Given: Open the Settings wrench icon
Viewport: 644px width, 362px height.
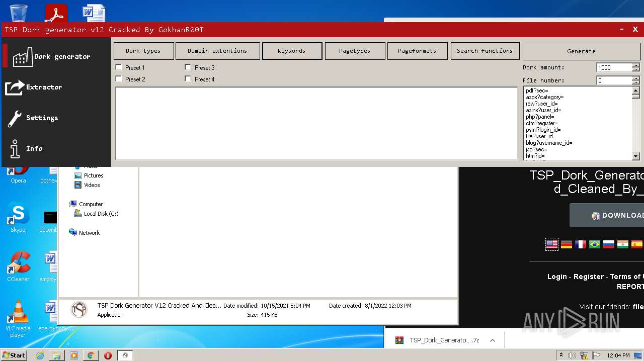Looking at the screenshot, I should pyautogui.click(x=15, y=118).
